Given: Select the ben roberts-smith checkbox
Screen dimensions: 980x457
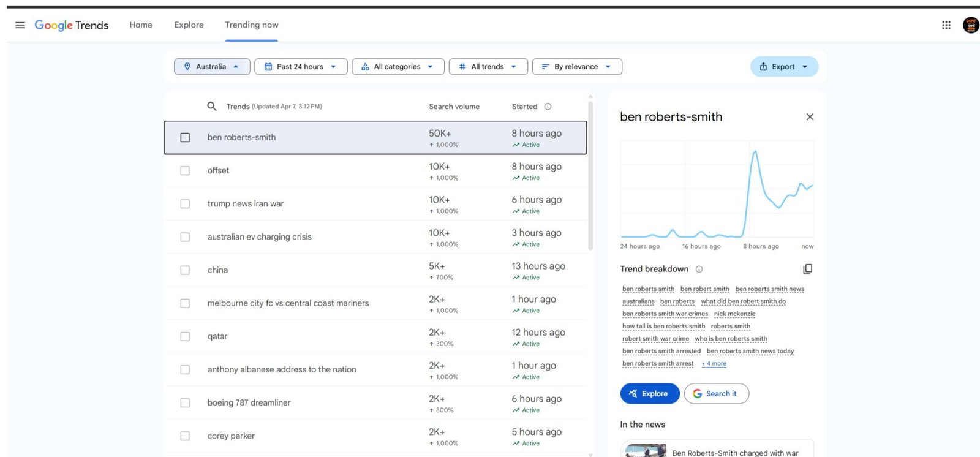Looking at the screenshot, I should [185, 138].
